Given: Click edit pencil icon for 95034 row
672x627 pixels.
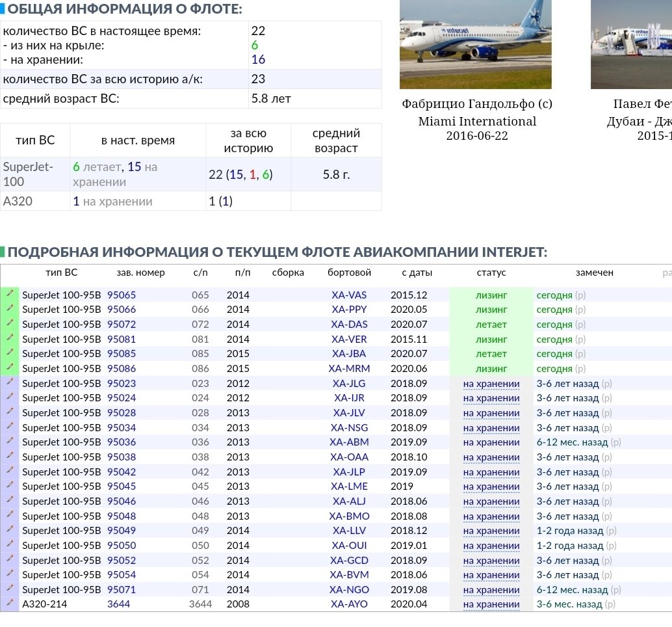Looking at the screenshot, I should click(x=10, y=426).
